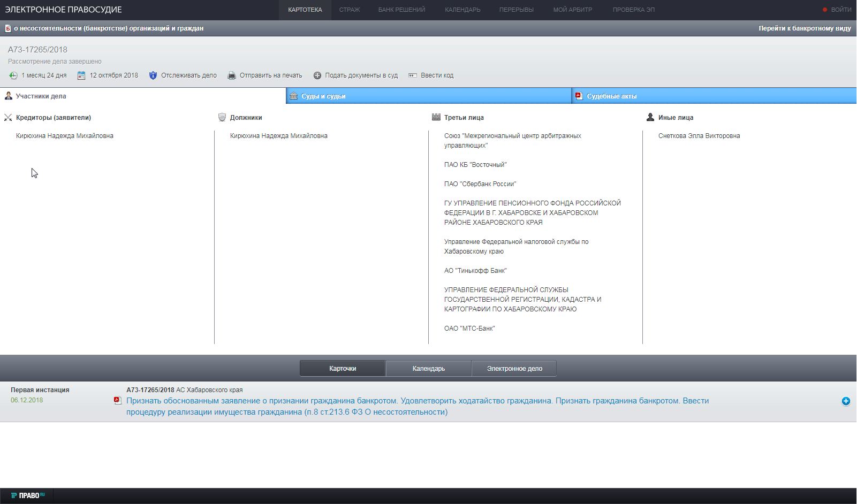Screen dimensions: 857x504
Task: Open the PDF icon of the 06.12.2018 decision
Action: click(x=118, y=400)
